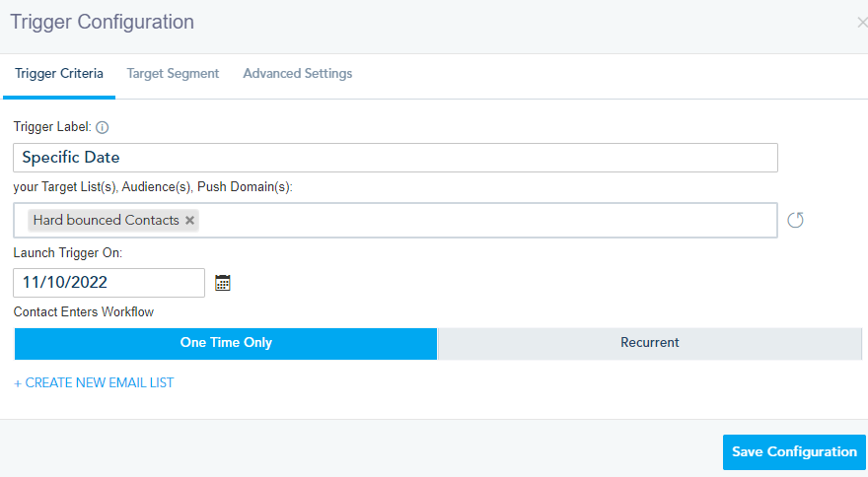Close the Trigger Configuration dialog

pos(862,23)
